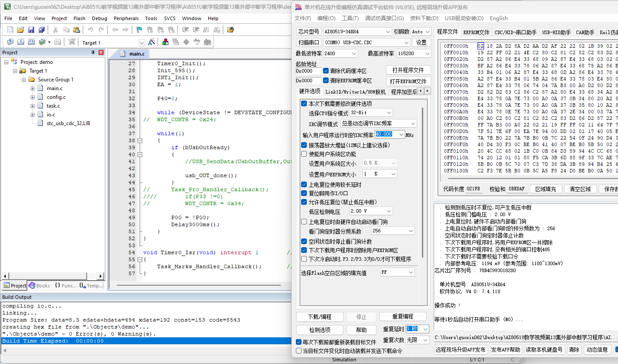
Task: Switch to the Books tab in Project panel
Action: [39, 286]
